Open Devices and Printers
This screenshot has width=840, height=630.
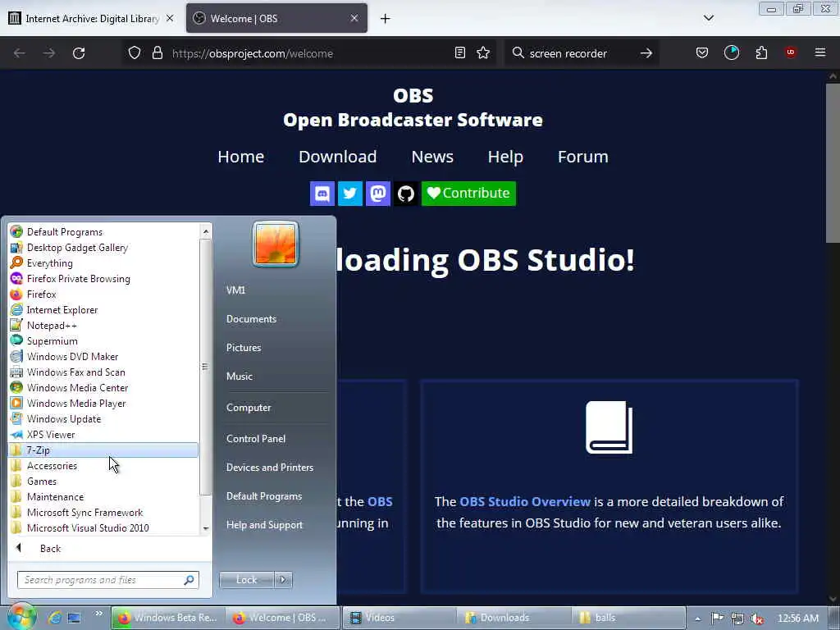click(x=270, y=468)
